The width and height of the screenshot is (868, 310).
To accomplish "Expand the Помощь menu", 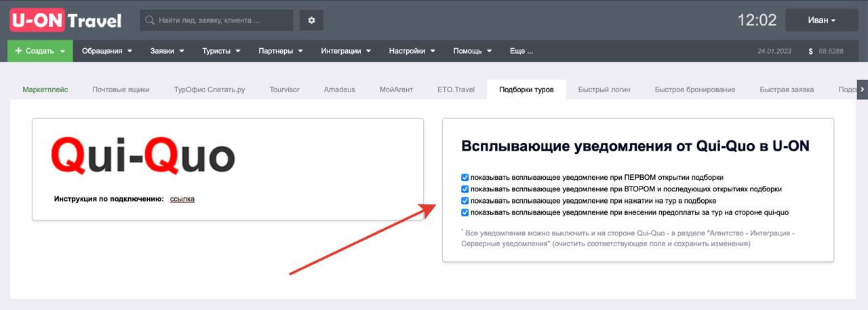I will coord(472,51).
